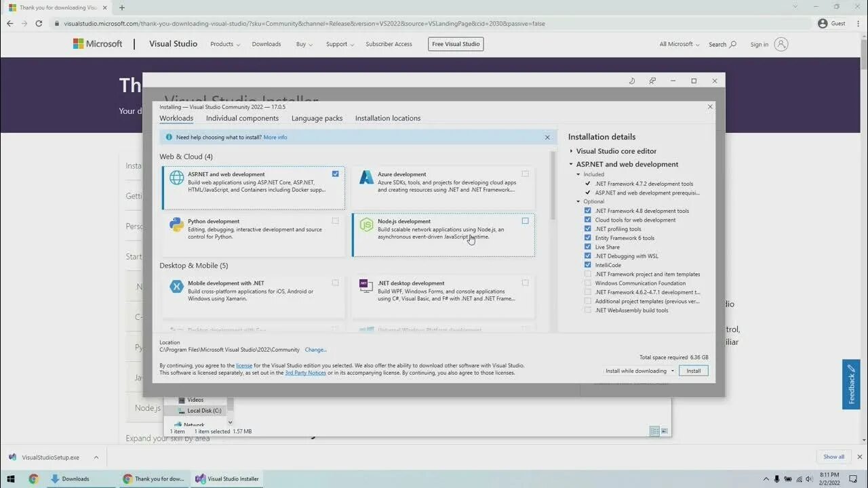Click the Azure development logo icon

[366, 178]
